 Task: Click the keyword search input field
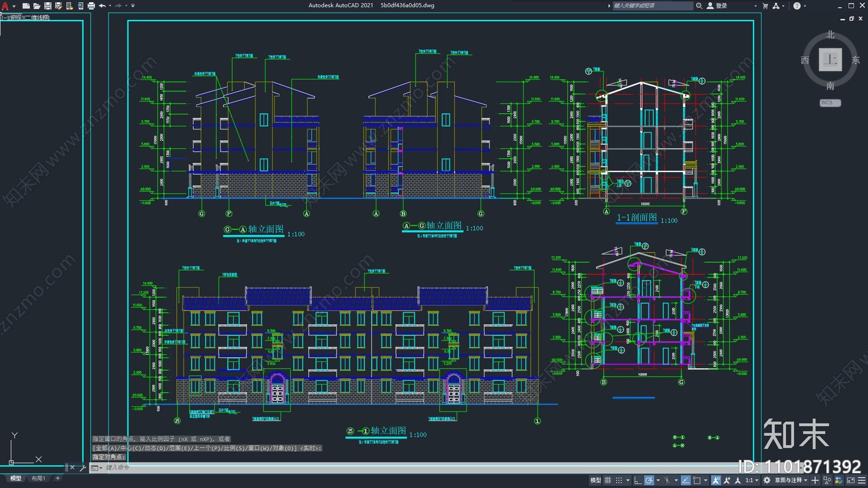point(653,6)
